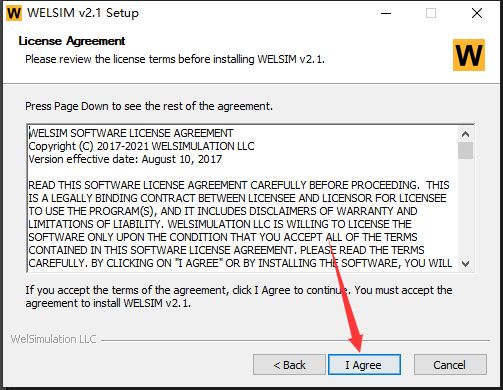Click the license scrollbar up arrow
This screenshot has width=503, height=390.
465,134
